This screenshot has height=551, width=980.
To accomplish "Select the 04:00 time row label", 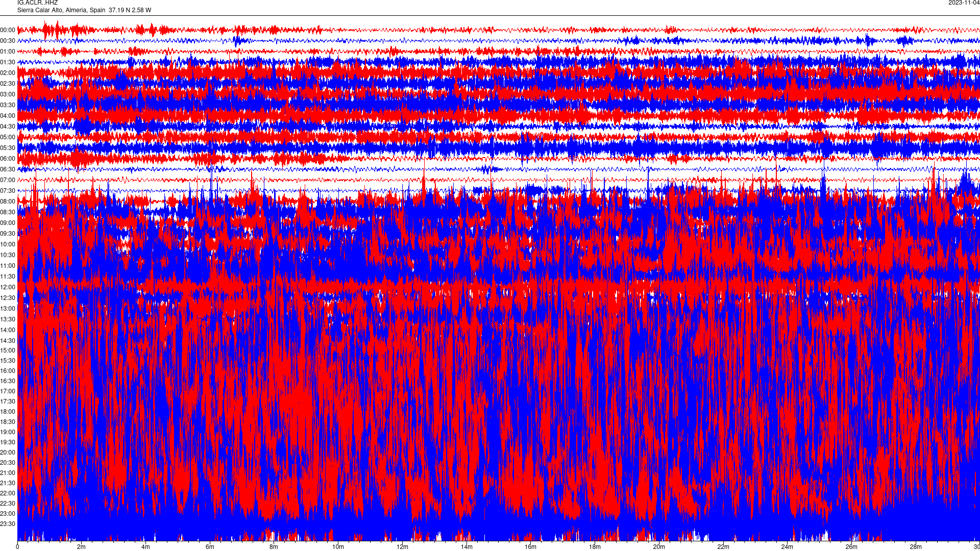I will [x=8, y=116].
